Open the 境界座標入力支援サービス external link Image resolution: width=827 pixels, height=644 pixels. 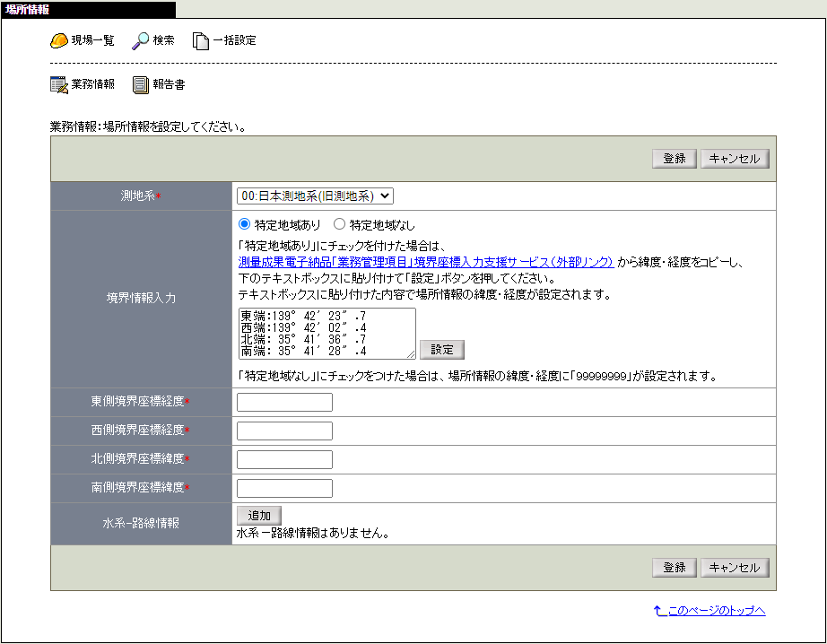(426, 262)
